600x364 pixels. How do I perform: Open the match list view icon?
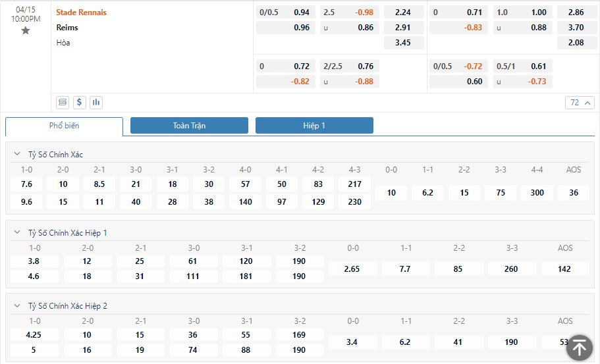point(63,103)
